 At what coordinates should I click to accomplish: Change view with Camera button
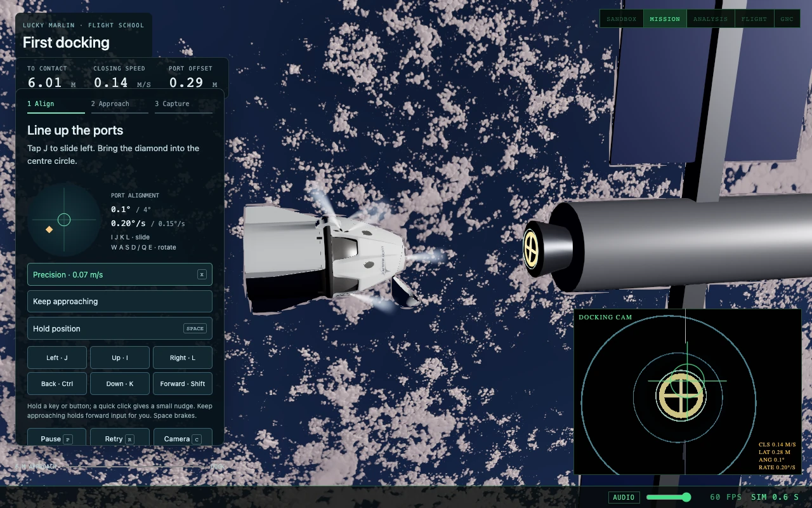tap(183, 438)
